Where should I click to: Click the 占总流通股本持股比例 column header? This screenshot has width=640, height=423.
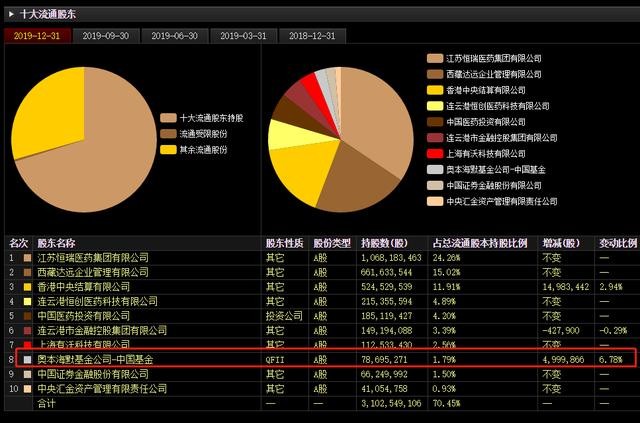pos(480,243)
